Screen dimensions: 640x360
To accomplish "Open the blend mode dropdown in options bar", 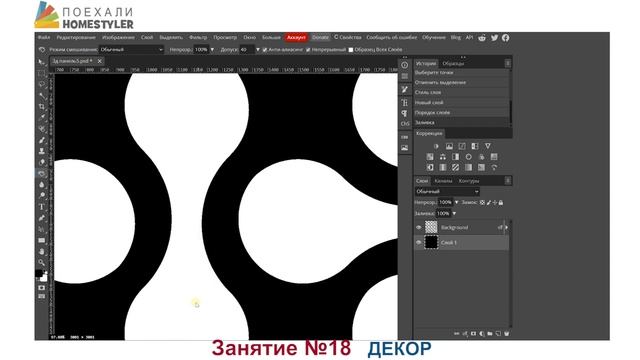I will [131, 50].
